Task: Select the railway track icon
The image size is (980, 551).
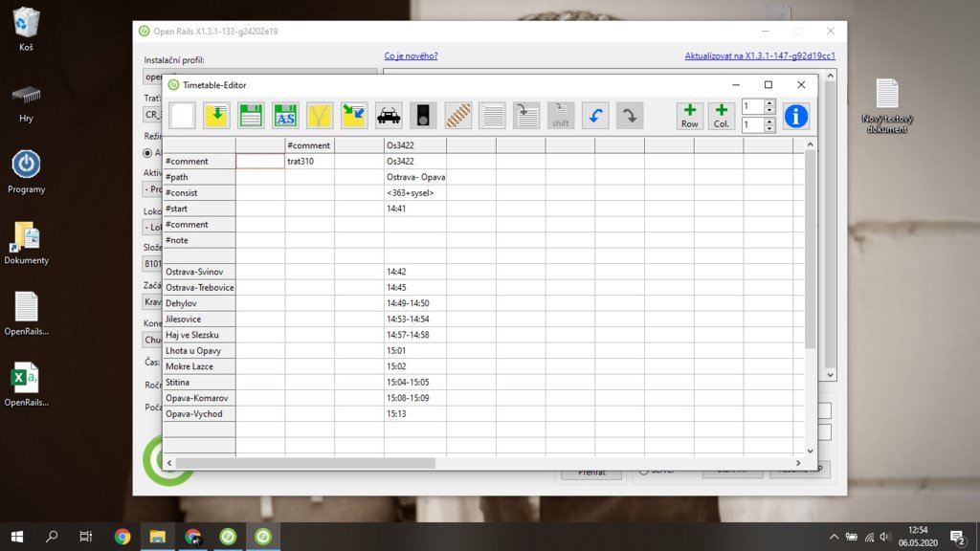Action: 458,116
